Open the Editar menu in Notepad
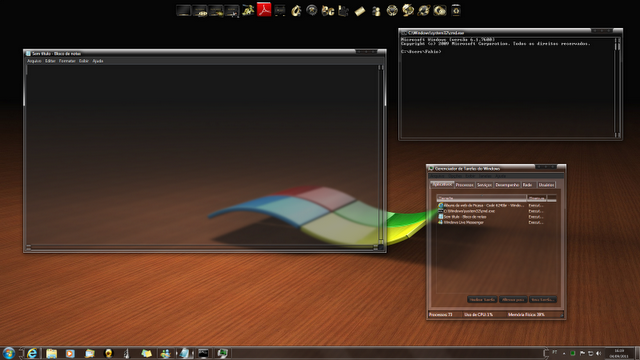640x360 pixels. [x=50, y=61]
